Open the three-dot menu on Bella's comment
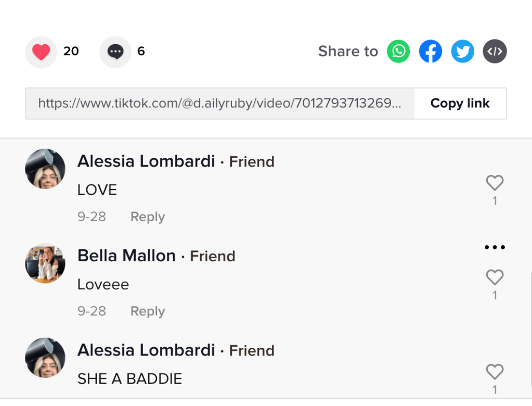Screen dimensions: 532x406 coord(495,247)
